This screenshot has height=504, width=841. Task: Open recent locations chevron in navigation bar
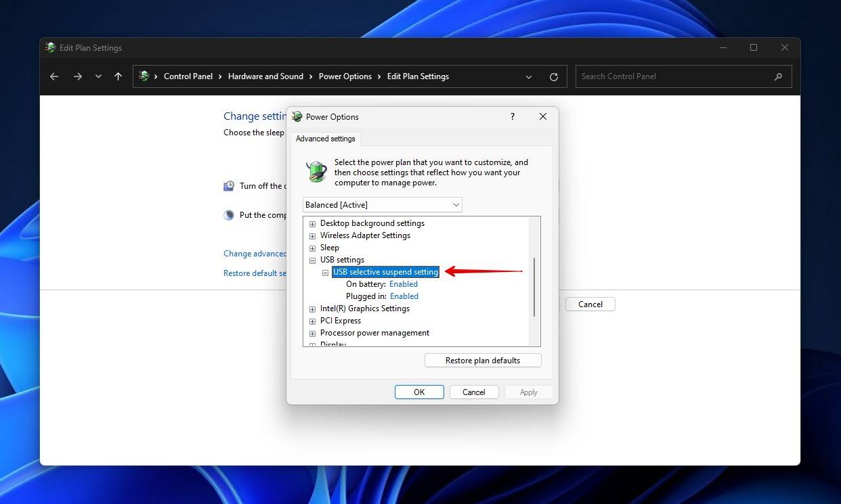98,76
